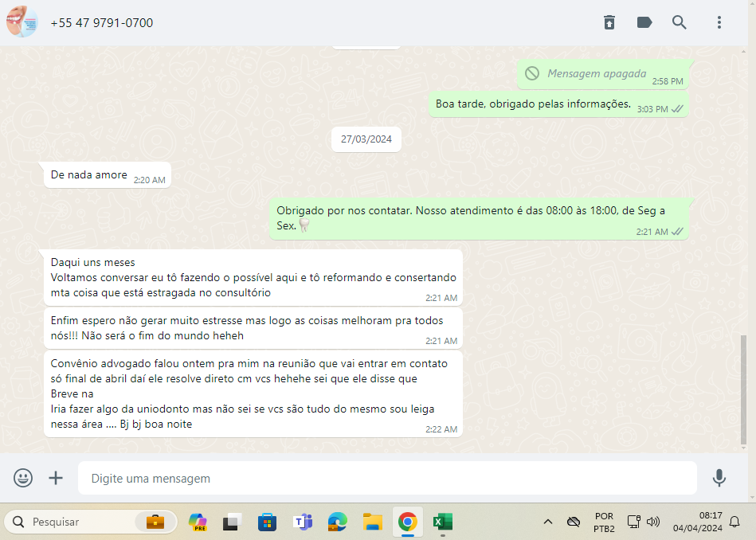This screenshot has width=756, height=540.
Task: Expand hidden system tray icons
Action: (548, 522)
